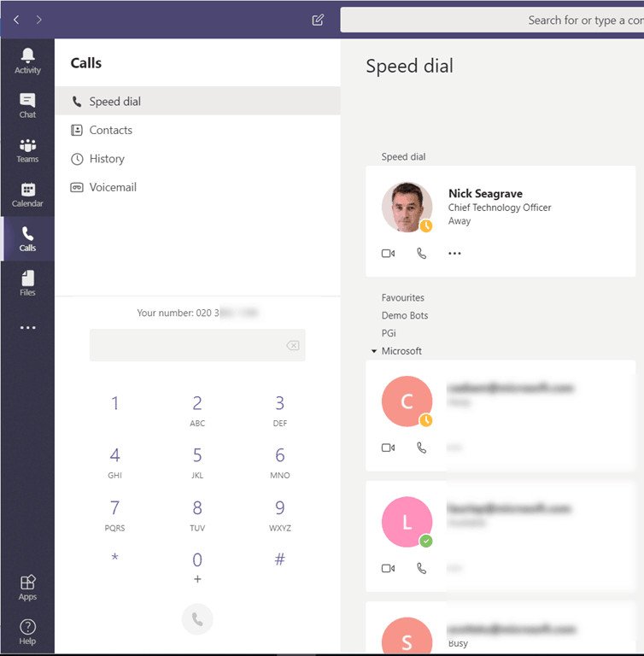
Task: Go back with the left arrow
Action: click(16, 20)
